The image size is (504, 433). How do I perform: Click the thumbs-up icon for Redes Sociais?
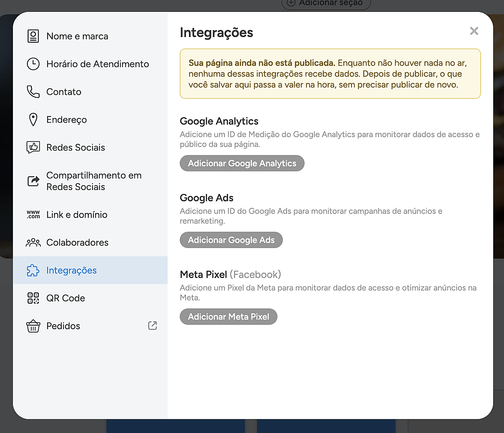[x=33, y=147]
